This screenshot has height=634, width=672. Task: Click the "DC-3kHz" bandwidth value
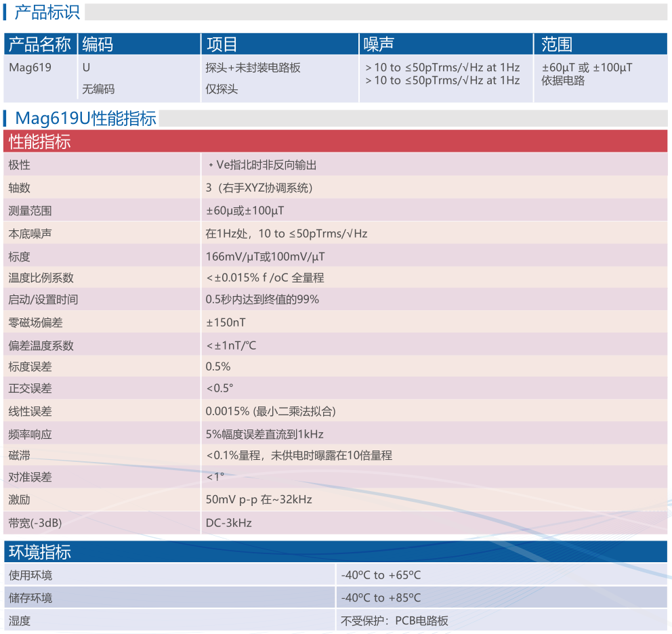point(229,523)
